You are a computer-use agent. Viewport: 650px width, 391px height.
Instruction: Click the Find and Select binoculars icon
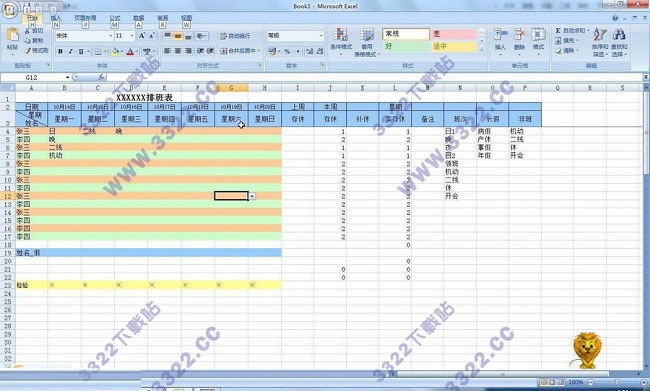click(x=619, y=35)
